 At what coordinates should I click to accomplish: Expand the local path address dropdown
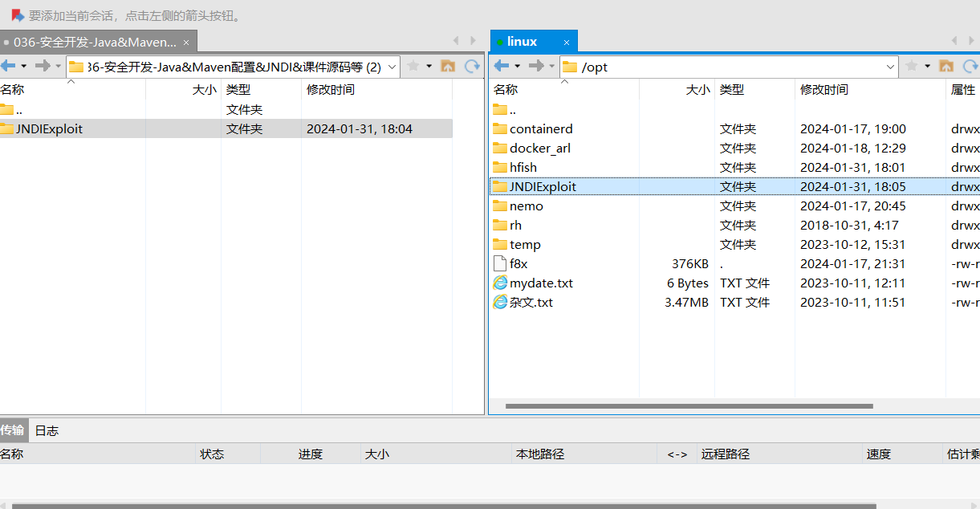pyautogui.click(x=392, y=67)
